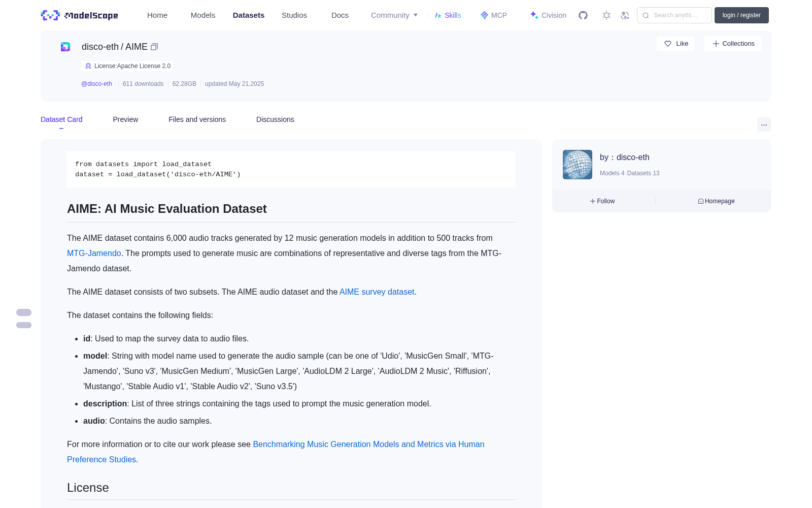The width and height of the screenshot is (812, 508).
Task: Click the lower floating side pill button
Action: (24, 325)
